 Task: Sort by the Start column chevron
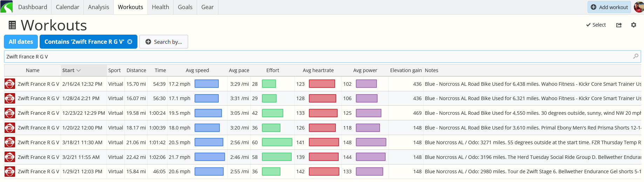point(79,70)
